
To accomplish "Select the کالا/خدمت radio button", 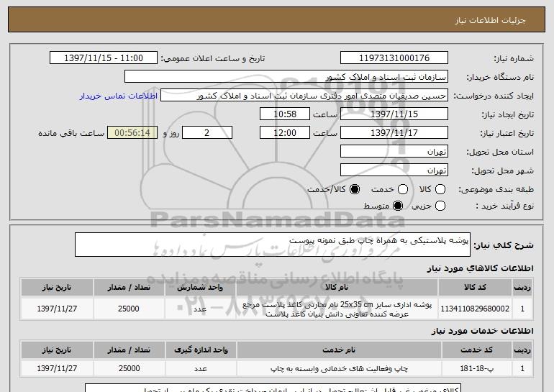I will coord(355,189).
